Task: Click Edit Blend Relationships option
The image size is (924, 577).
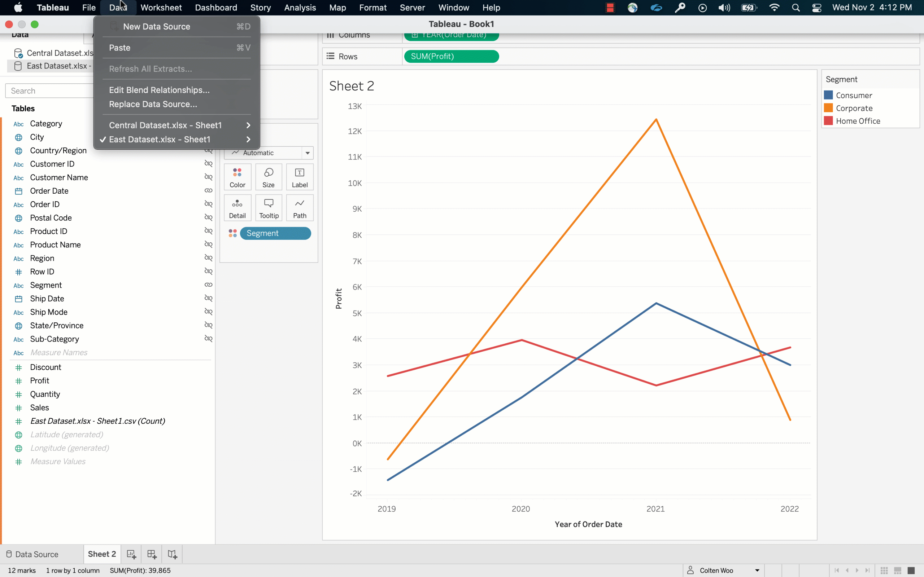Action: (x=159, y=89)
